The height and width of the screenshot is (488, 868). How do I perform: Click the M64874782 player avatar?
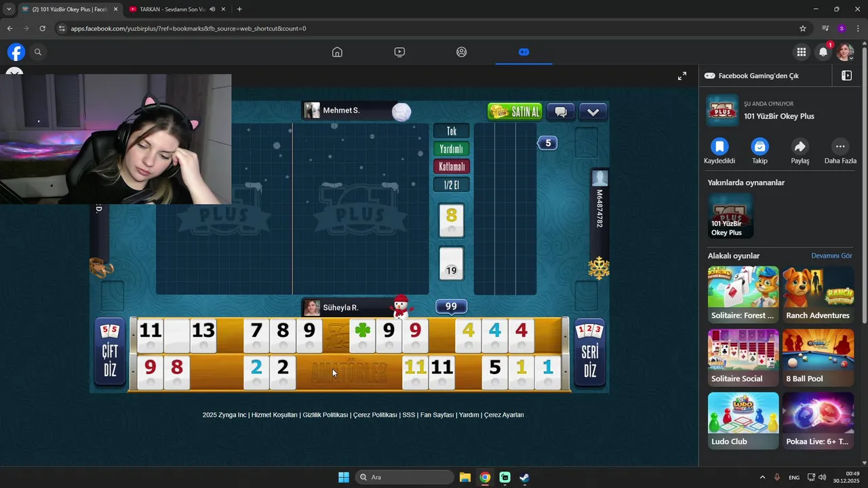599,178
